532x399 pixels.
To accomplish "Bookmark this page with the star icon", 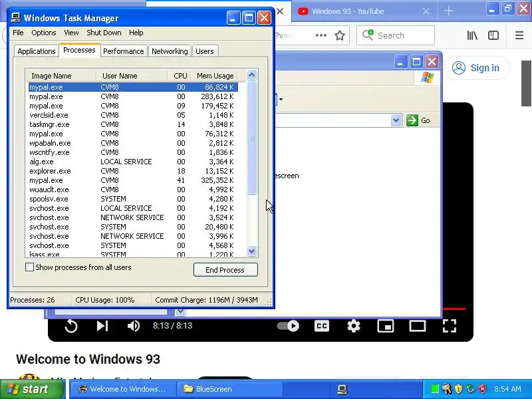I will point(340,35).
